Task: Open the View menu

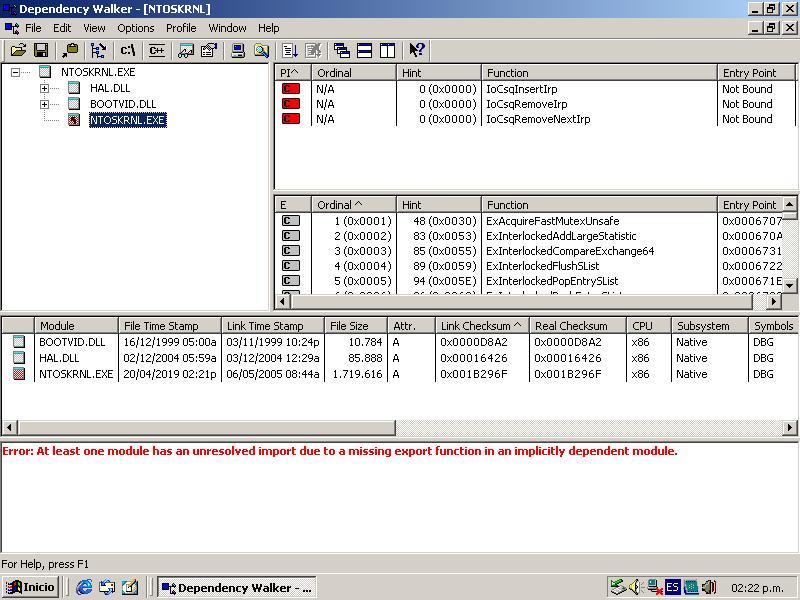Action: tap(94, 28)
